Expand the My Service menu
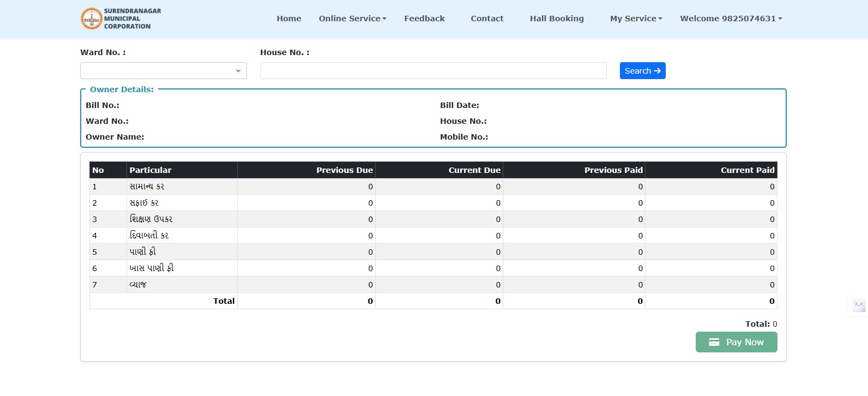The width and height of the screenshot is (868, 396). point(636,19)
